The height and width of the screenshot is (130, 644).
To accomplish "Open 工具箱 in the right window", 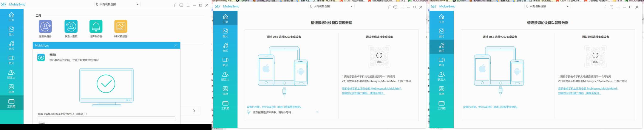I will point(441,105).
